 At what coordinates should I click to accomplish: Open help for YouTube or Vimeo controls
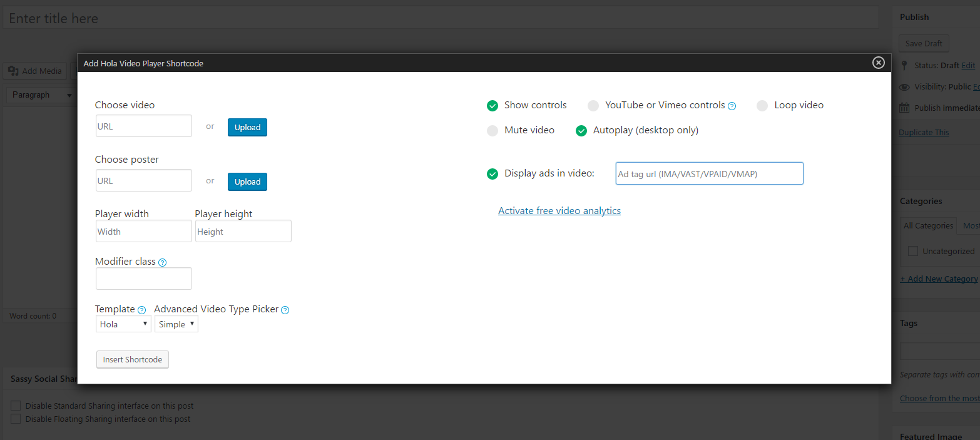click(x=732, y=106)
